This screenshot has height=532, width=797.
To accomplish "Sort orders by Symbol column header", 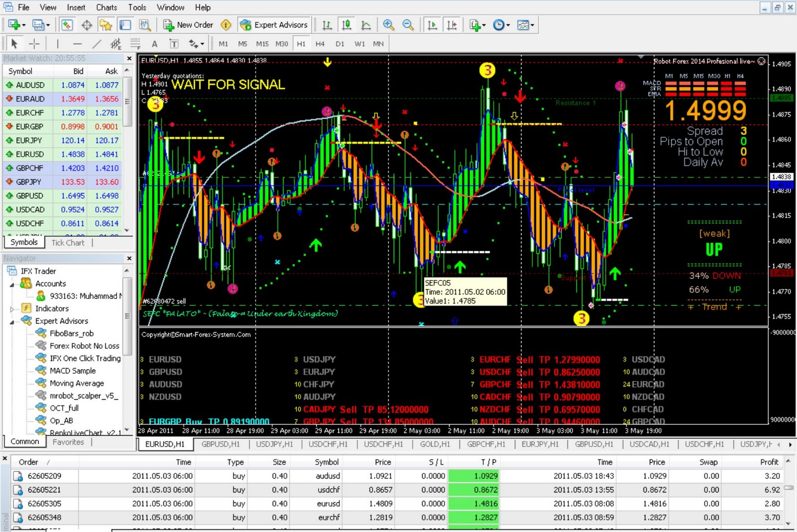I will 327,462.
